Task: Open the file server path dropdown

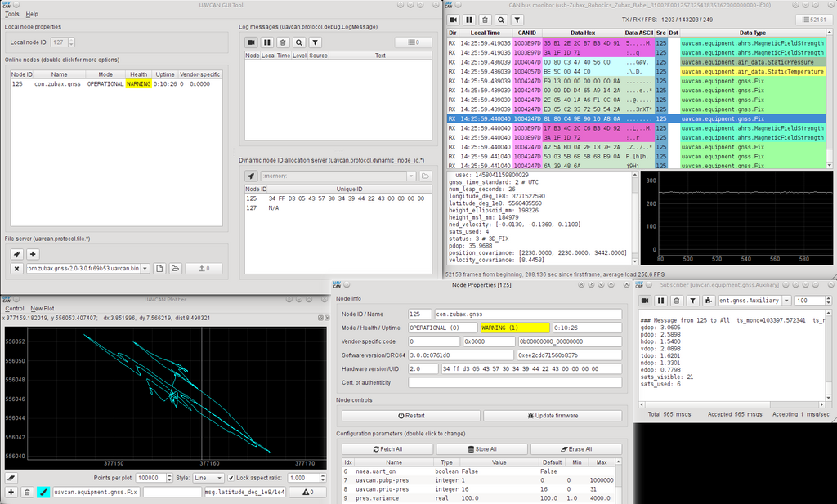Action: click(x=145, y=269)
